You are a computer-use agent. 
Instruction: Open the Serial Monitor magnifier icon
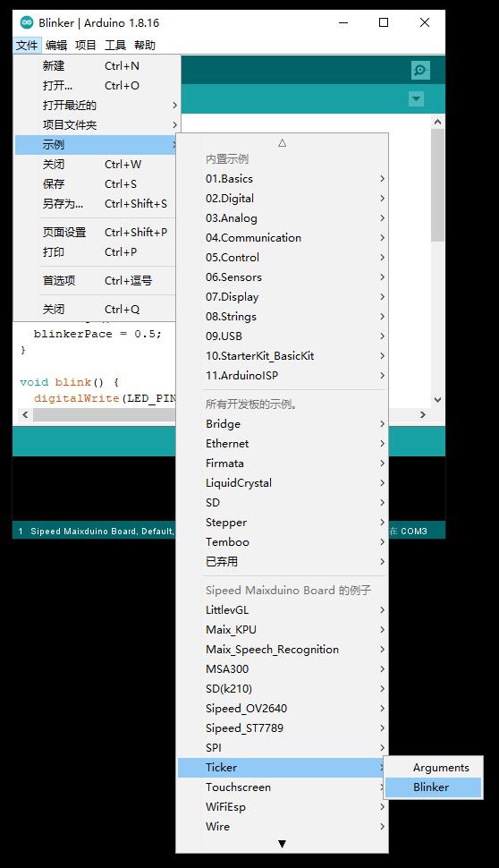point(420,71)
